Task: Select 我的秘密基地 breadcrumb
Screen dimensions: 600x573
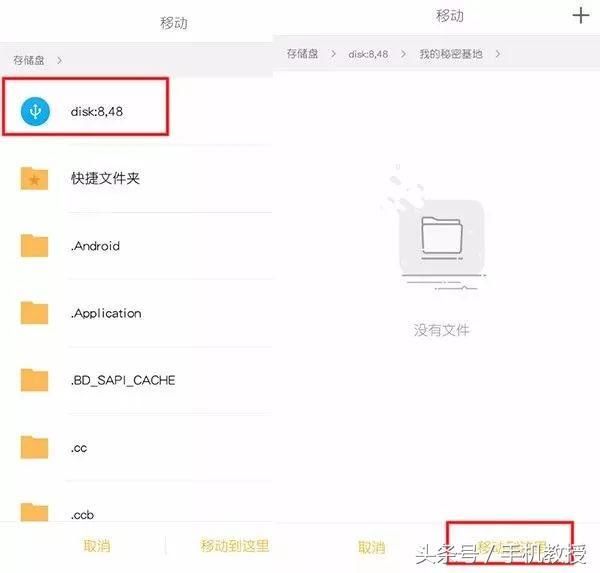Action: (450, 54)
